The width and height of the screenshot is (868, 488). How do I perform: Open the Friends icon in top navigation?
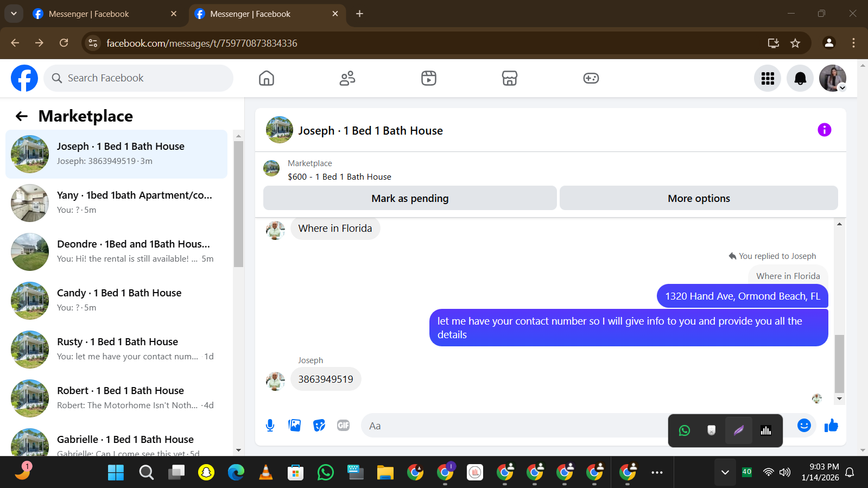pyautogui.click(x=347, y=78)
